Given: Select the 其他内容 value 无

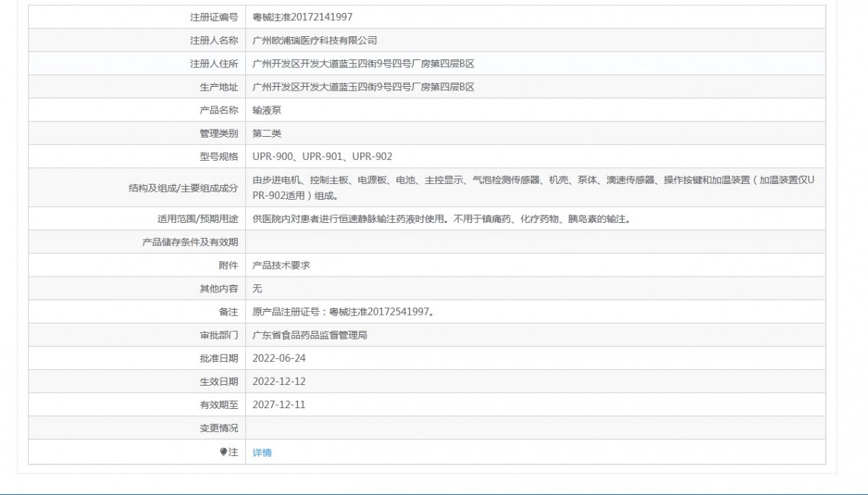Looking at the screenshot, I should [x=257, y=288].
